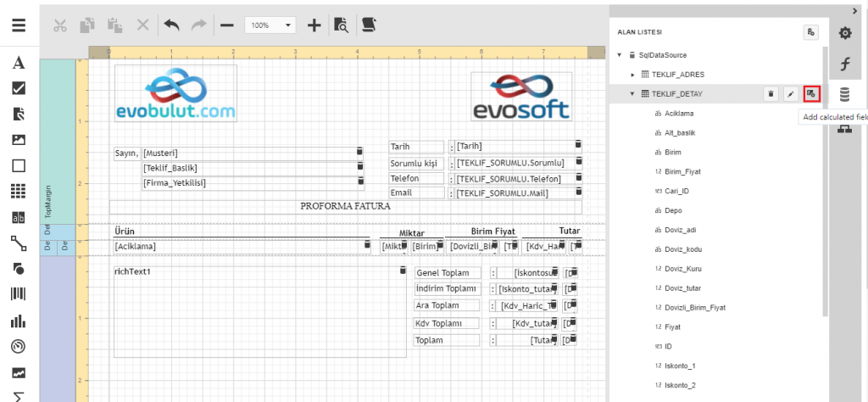Open the Expressions tab (f icon)
868x402 pixels.
click(845, 64)
